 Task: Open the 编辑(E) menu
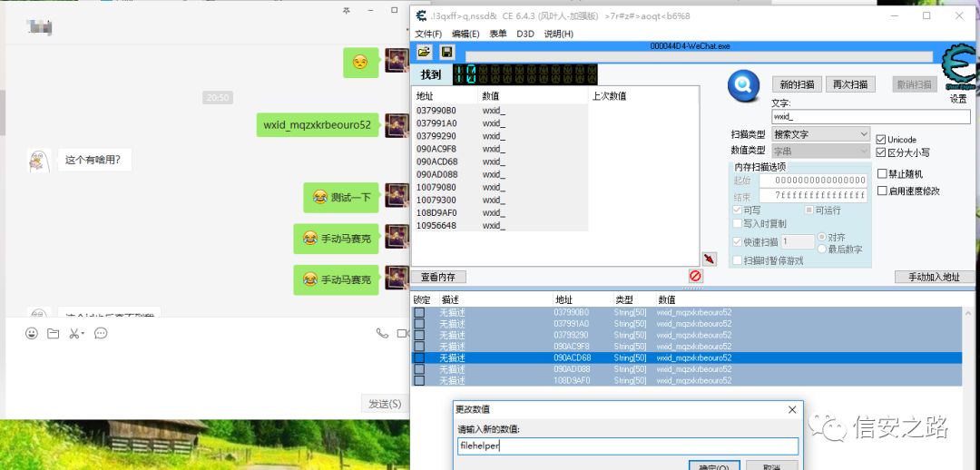pos(465,34)
